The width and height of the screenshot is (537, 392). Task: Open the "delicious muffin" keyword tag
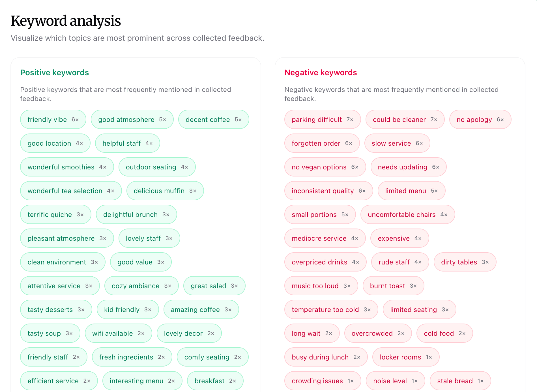(165, 191)
